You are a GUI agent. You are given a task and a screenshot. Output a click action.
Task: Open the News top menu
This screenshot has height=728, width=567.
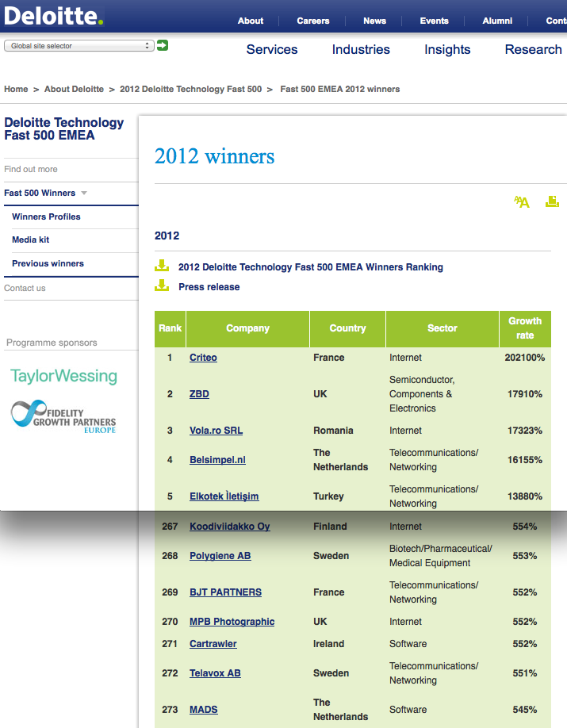[x=375, y=21]
